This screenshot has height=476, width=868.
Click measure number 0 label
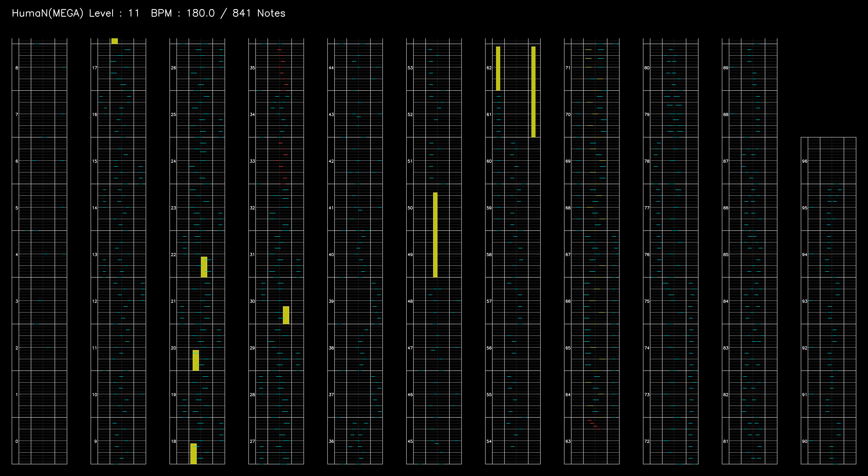[17, 441]
